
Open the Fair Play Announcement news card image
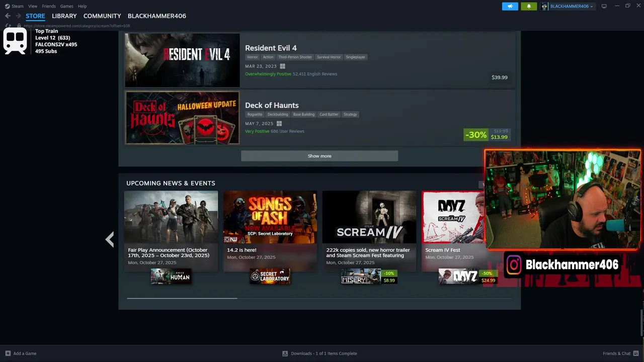[x=171, y=217]
